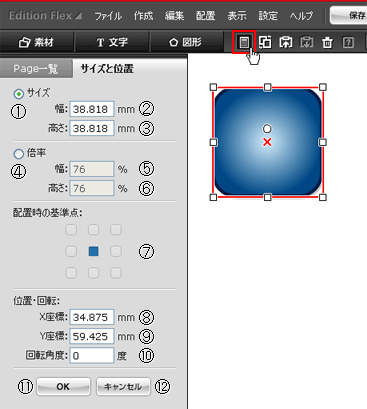
Task: Click the help question mark icon
Action: coord(348,42)
